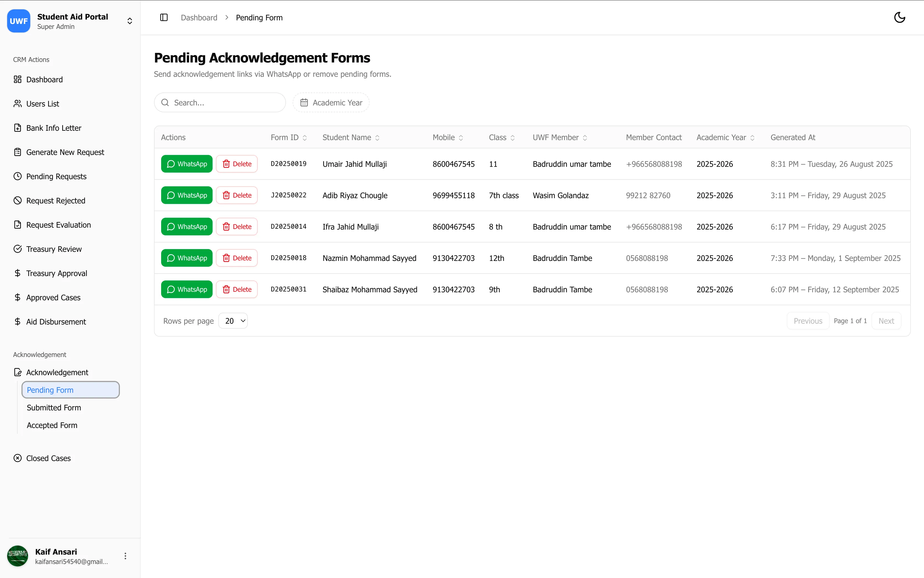Sort table by Form ID
The width and height of the screenshot is (924, 578).
pyautogui.click(x=289, y=138)
